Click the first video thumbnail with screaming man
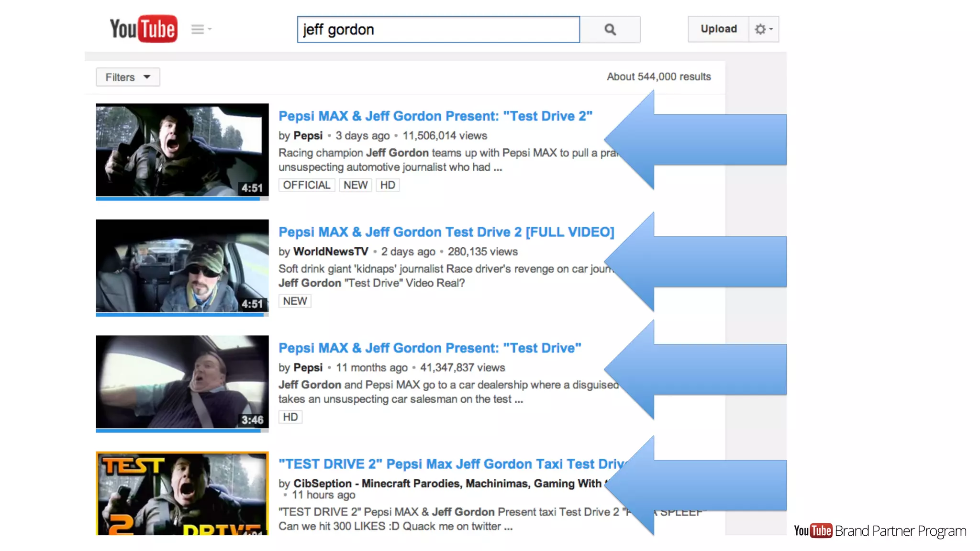980x551 pixels. coord(182,149)
